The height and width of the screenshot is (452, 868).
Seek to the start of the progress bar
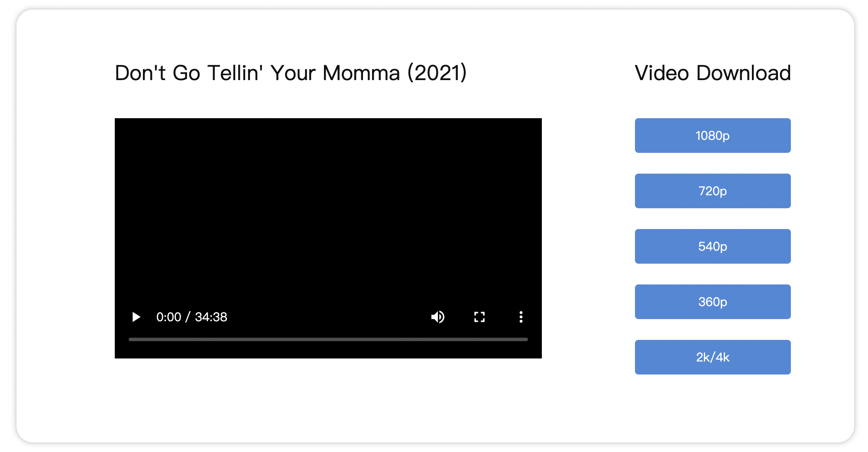tap(130, 339)
